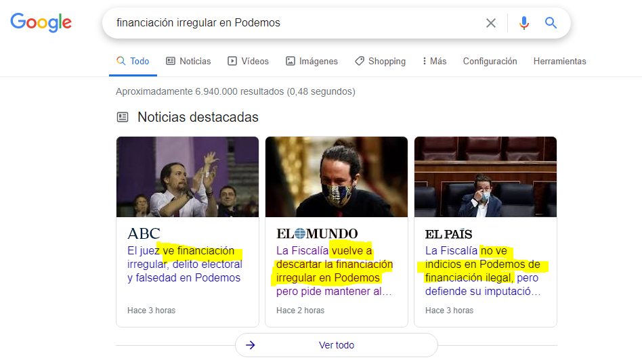
Task: Click 'Hace 2 horas' on the El Mundo card
Action: (x=301, y=311)
